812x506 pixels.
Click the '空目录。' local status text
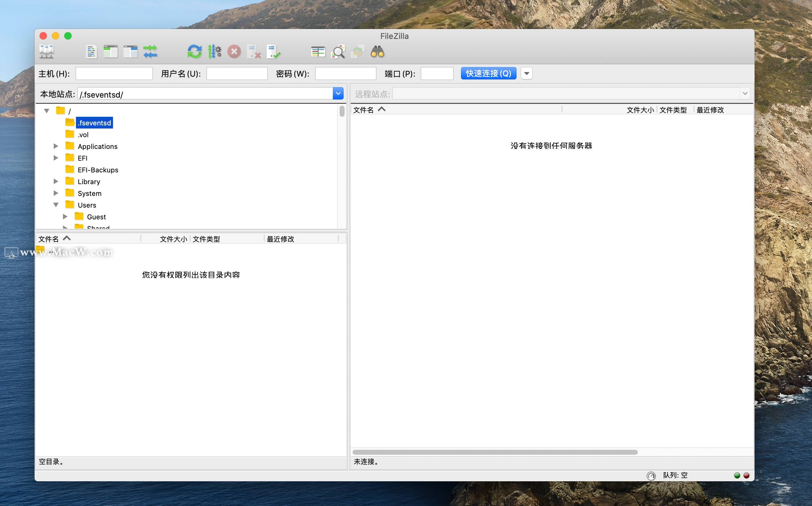tap(51, 462)
